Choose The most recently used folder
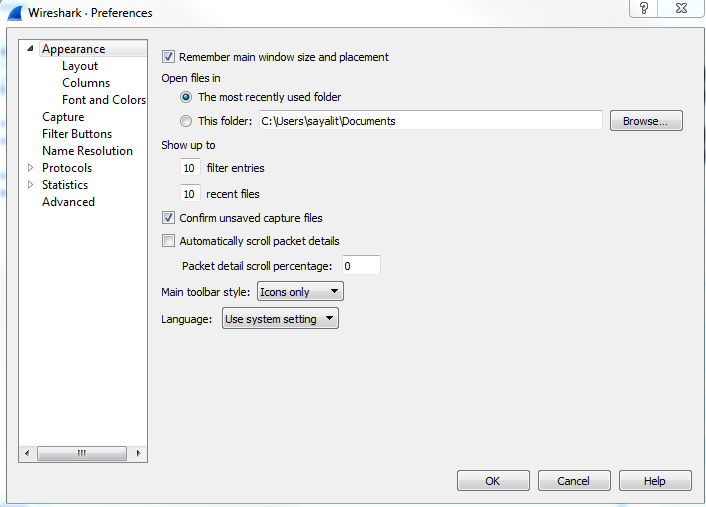The width and height of the screenshot is (706, 507). pyautogui.click(x=187, y=97)
